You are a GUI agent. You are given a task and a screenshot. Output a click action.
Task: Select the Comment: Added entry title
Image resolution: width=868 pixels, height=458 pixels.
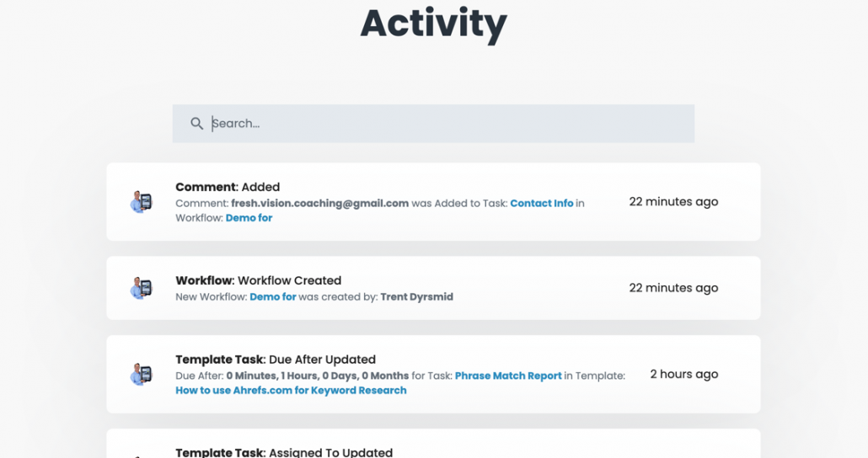pos(228,187)
